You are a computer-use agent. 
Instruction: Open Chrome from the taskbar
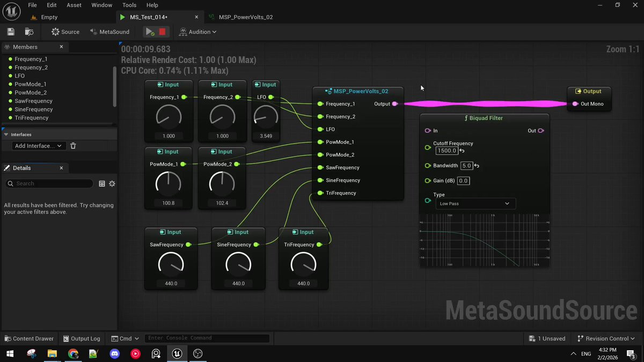(x=73, y=353)
